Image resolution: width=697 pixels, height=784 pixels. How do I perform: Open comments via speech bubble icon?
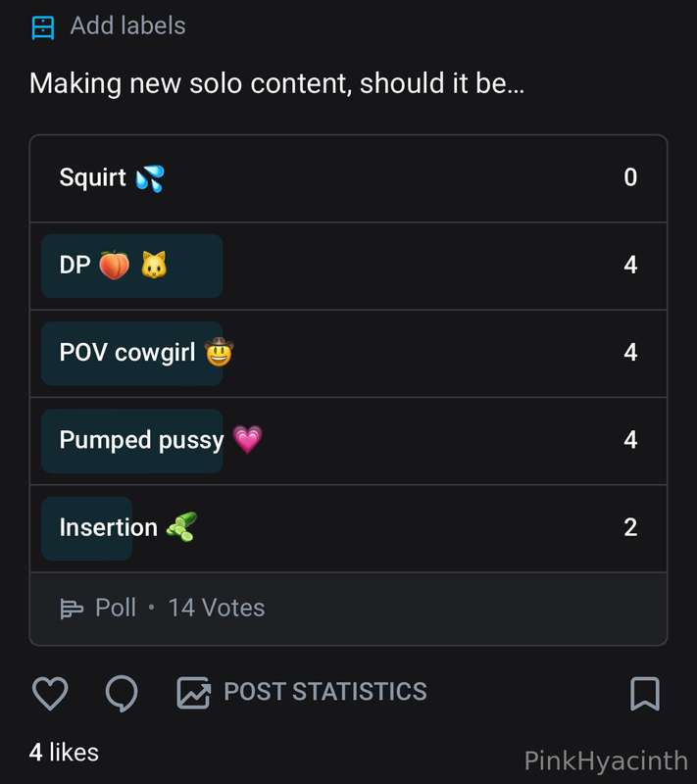[x=122, y=693]
